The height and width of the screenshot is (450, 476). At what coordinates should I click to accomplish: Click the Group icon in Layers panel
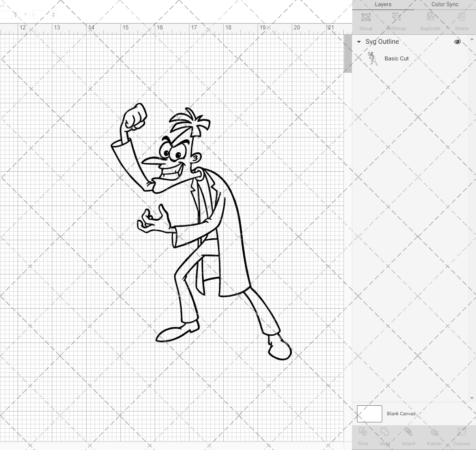coord(366,17)
